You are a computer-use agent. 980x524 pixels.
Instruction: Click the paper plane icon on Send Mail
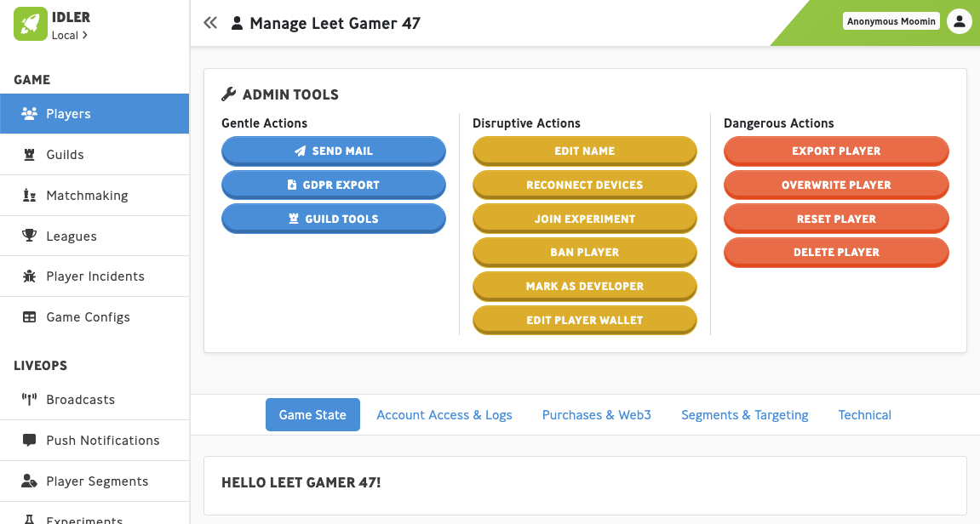point(301,151)
